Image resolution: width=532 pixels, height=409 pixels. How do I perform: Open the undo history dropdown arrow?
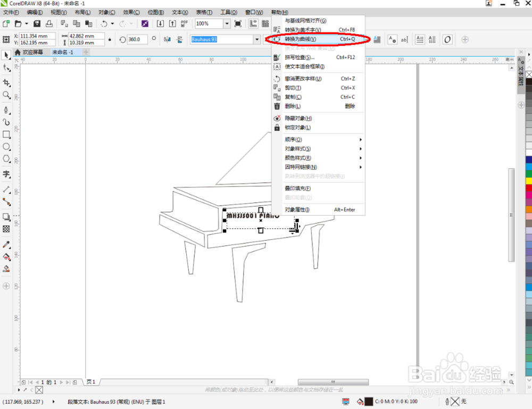112,23
